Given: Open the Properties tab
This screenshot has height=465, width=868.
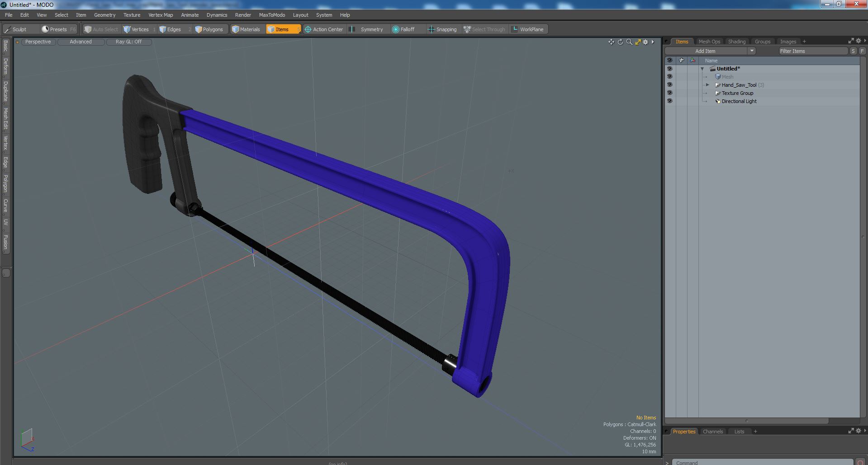Looking at the screenshot, I should click(x=683, y=432).
